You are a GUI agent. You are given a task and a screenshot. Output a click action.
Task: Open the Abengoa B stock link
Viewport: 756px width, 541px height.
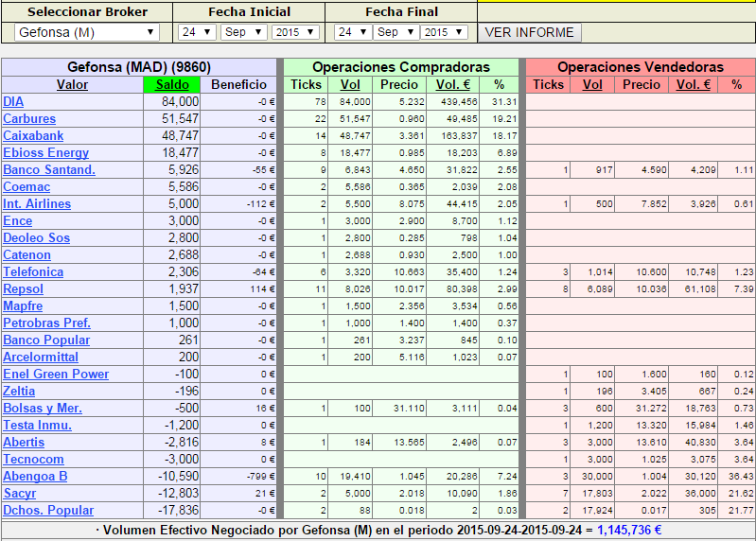[35, 477]
